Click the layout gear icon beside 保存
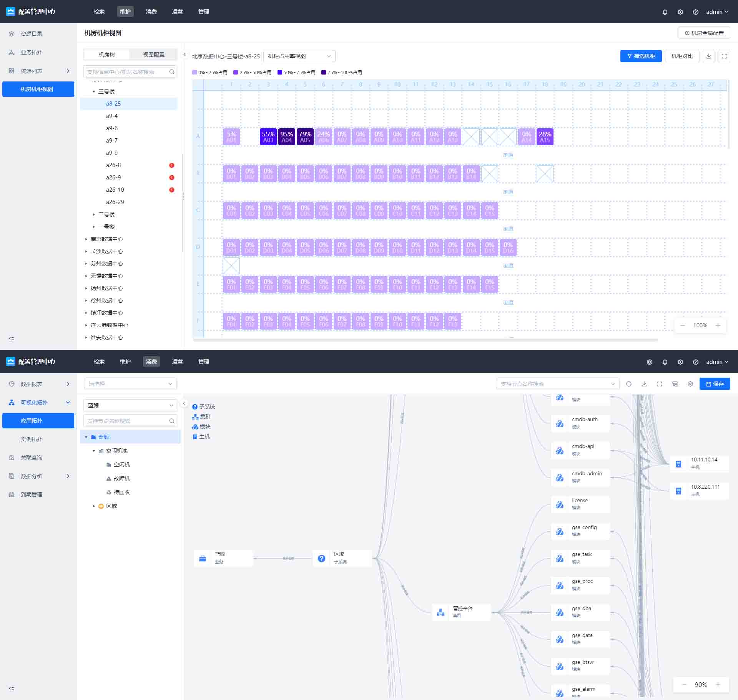The height and width of the screenshot is (700, 738). click(x=690, y=384)
